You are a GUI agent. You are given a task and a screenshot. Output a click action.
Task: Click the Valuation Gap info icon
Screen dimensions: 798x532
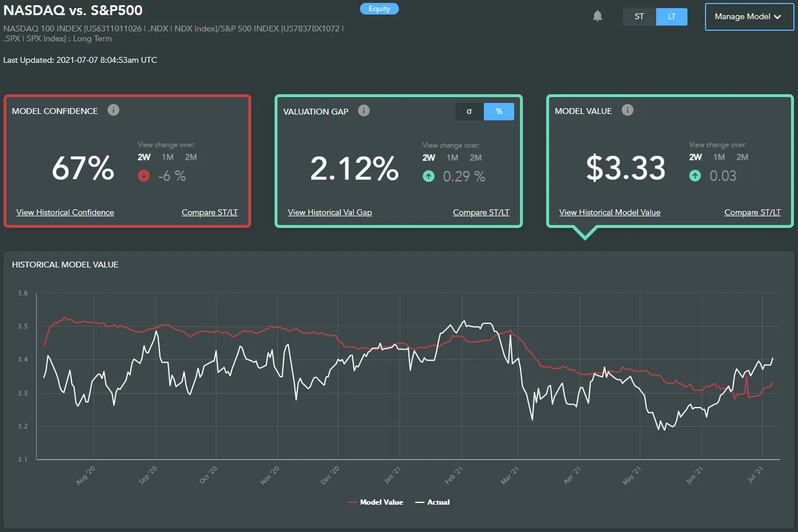[364, 110]
